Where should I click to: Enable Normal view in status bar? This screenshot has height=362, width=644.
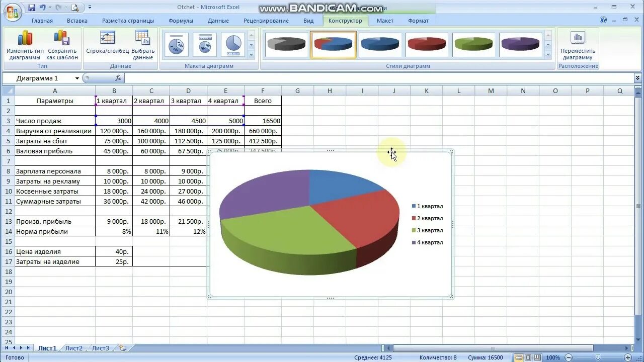(x=519, y=357)
